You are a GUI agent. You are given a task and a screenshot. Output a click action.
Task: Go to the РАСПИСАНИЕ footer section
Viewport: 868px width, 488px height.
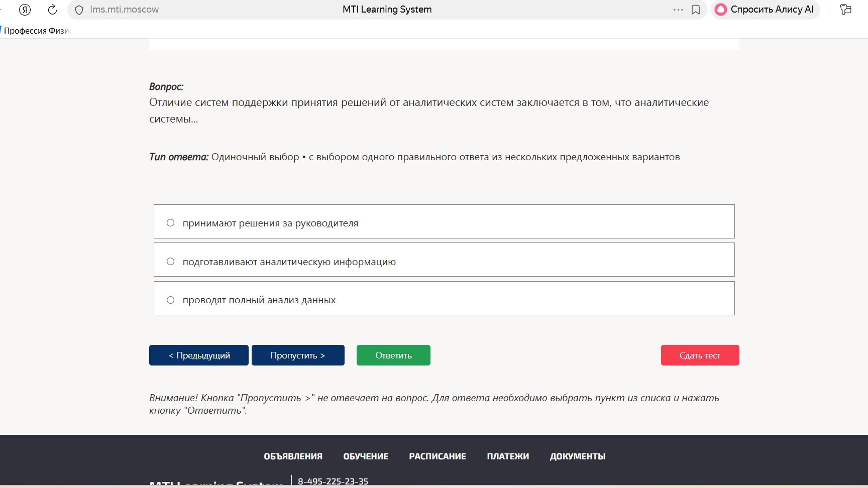click(x=438, y=456)
